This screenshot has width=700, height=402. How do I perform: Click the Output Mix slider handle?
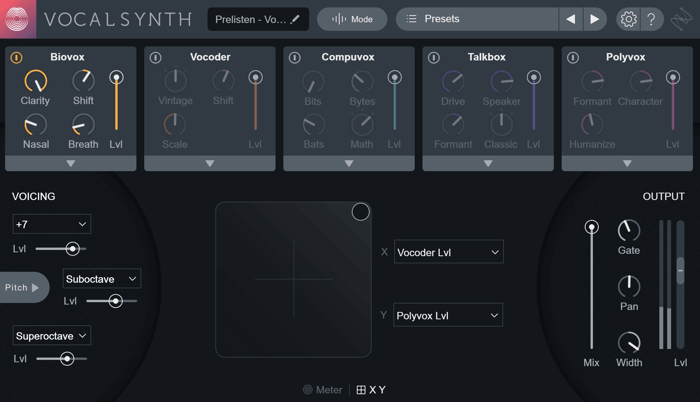pos(592,227)
